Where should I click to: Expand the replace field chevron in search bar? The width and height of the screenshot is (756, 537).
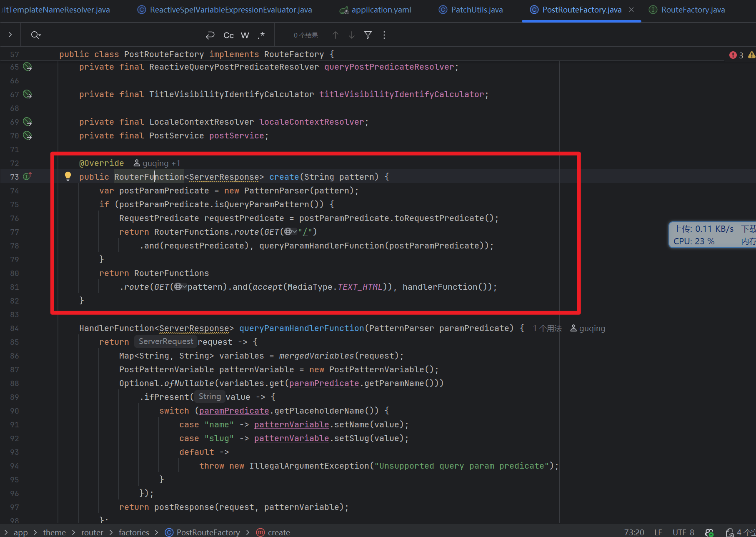[x=10, y=35]
